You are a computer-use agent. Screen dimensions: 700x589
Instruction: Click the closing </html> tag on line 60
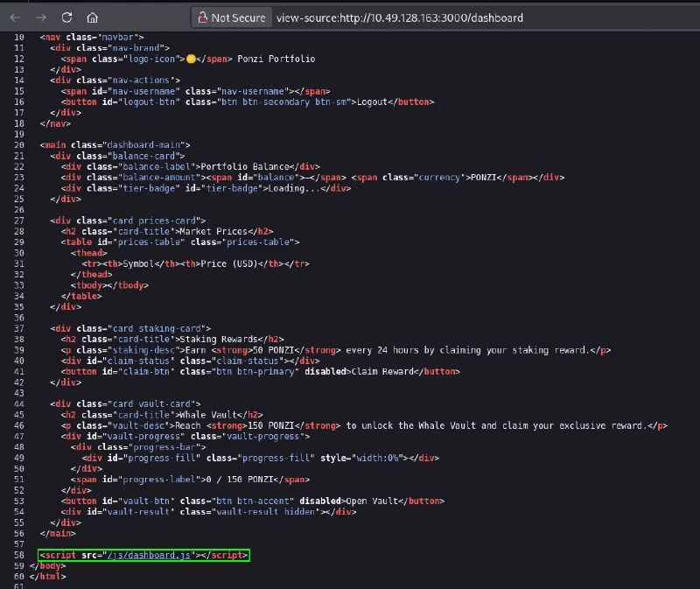pyautogui.click(x=48, y=577)
